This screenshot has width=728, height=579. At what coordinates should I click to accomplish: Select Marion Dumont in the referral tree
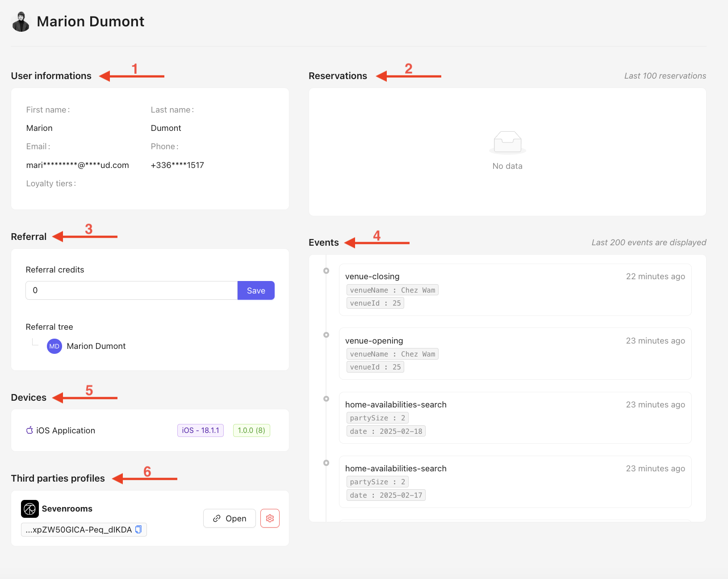96,346
